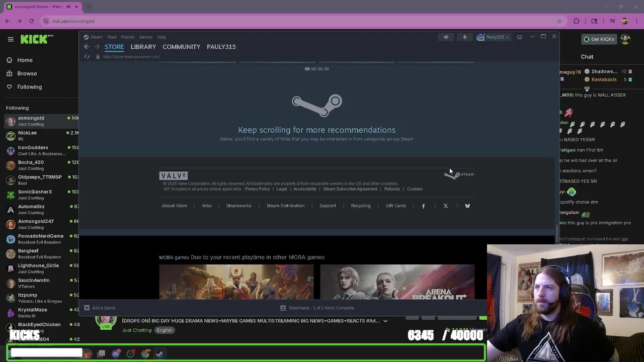Click the English language tag
644x362 pixels.
[x=164, y=330]
